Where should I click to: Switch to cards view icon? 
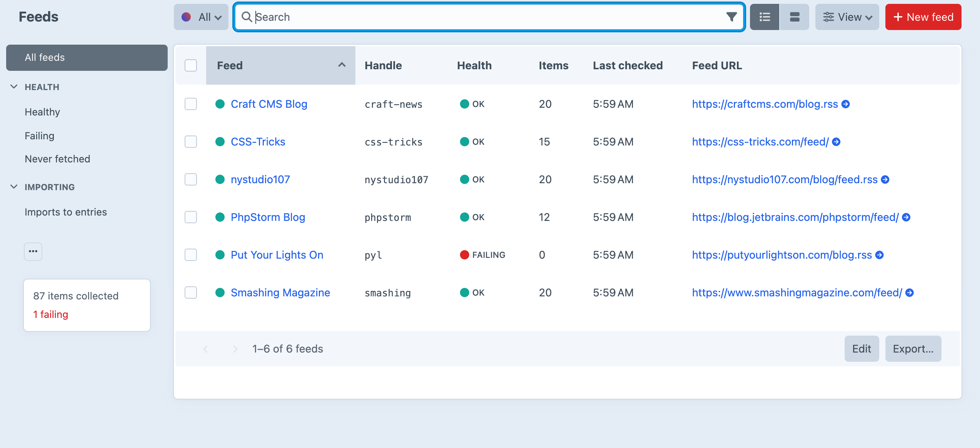pyautogui.click(x=795, y=17)
